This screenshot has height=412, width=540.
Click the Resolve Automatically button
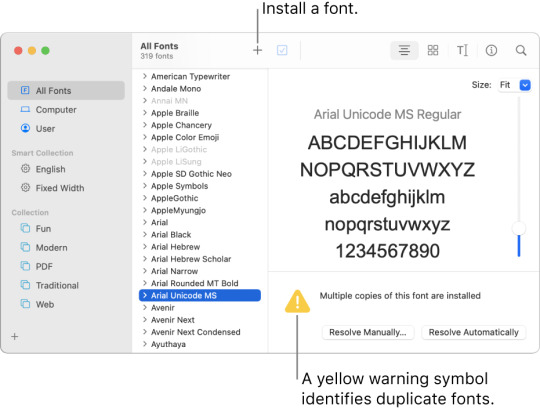tap(474, 332)
